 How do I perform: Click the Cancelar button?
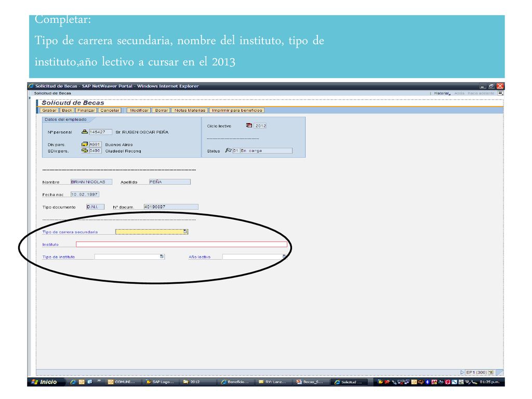click(110, 110)
